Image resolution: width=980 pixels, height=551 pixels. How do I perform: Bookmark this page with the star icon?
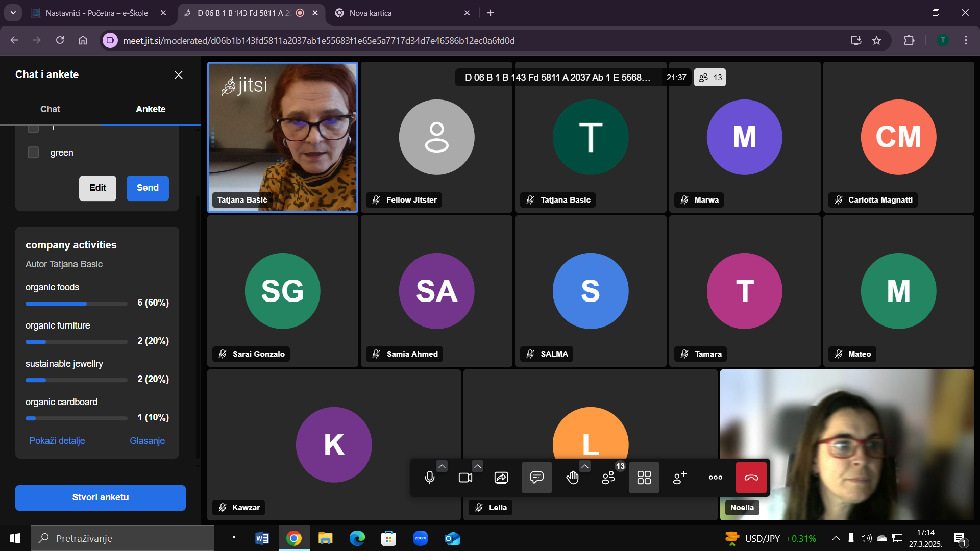tap(876, 41)
